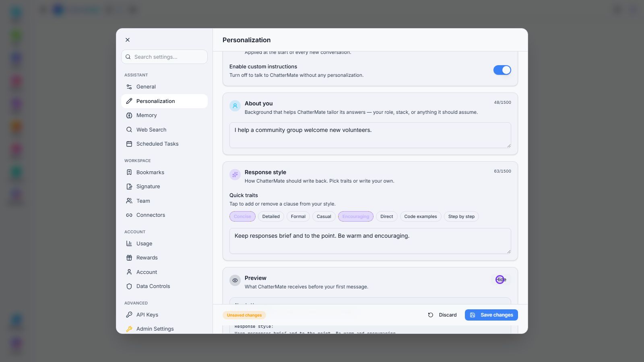Click the API Keys key icon
644x362 pixels.
(129, 315)
